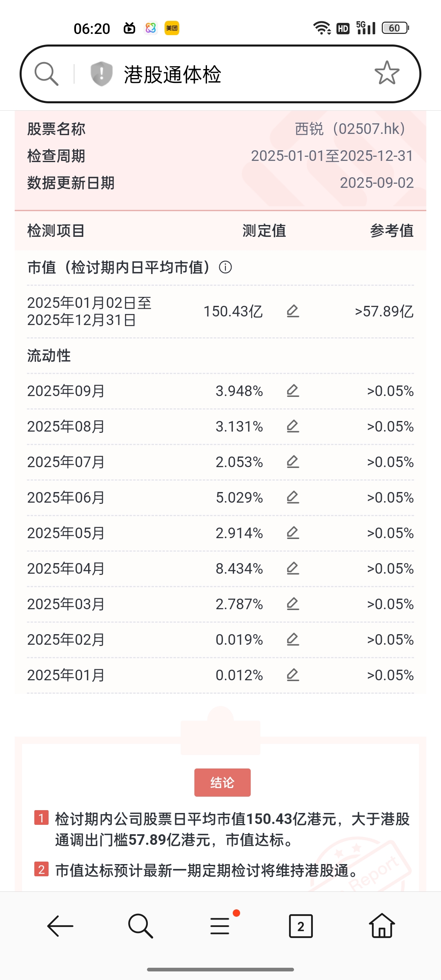The height and width of the screenshot is (980, 441).
Task: Open the browser menu with red dot
Action: point(220,926)
